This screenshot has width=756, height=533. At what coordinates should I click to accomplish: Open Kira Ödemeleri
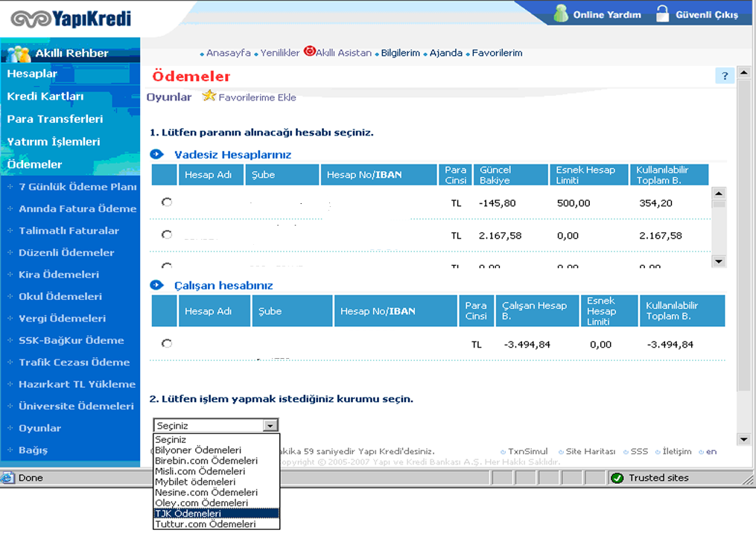59,275
